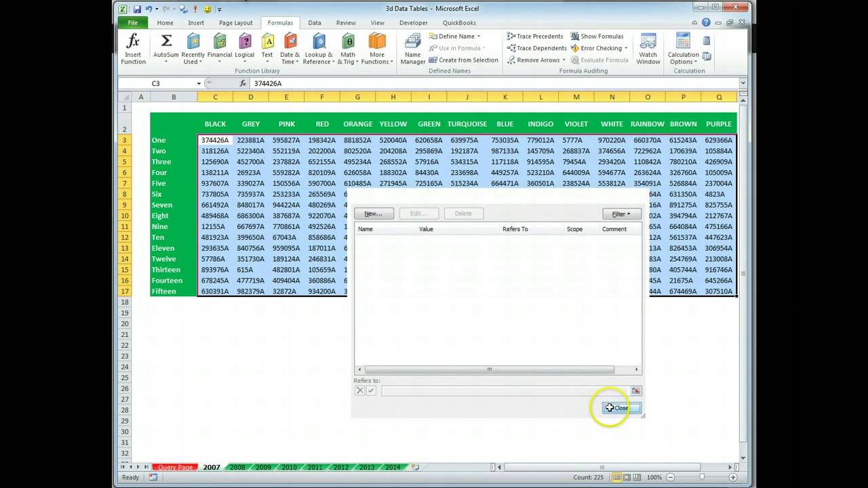Collapse range icon beside Refers to box

pyautogui.click(x=636, y=391)
